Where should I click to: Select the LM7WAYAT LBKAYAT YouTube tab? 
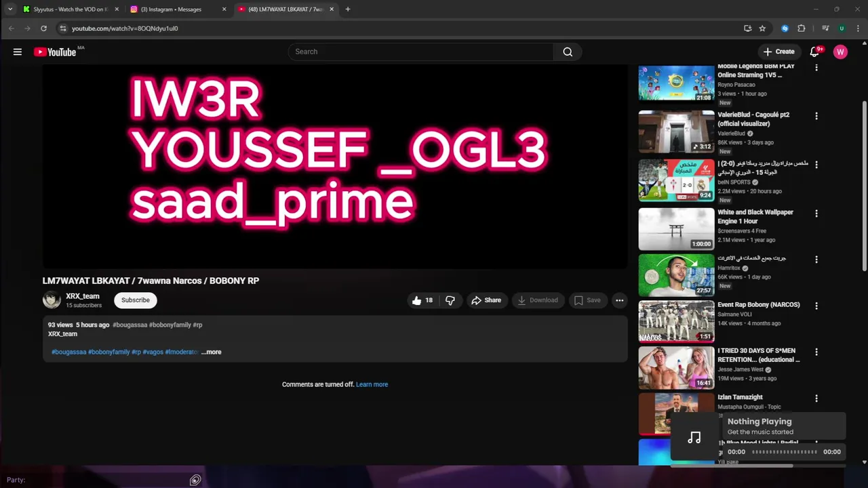(x=285, y=9)
